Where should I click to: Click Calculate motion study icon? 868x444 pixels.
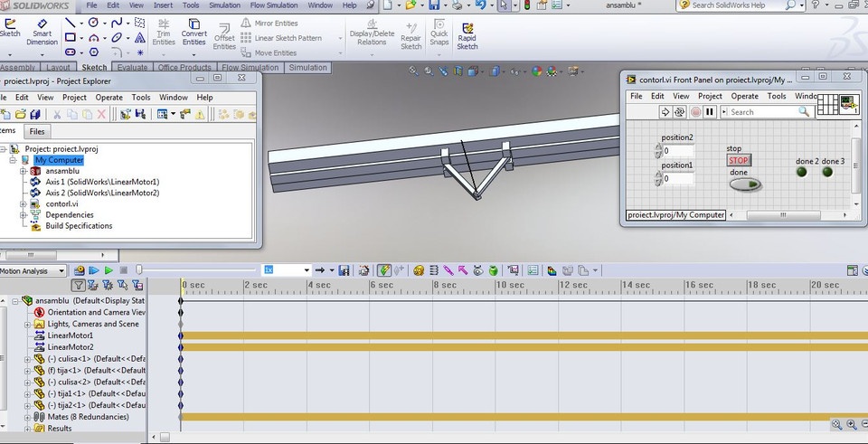[x=80, y=270]
